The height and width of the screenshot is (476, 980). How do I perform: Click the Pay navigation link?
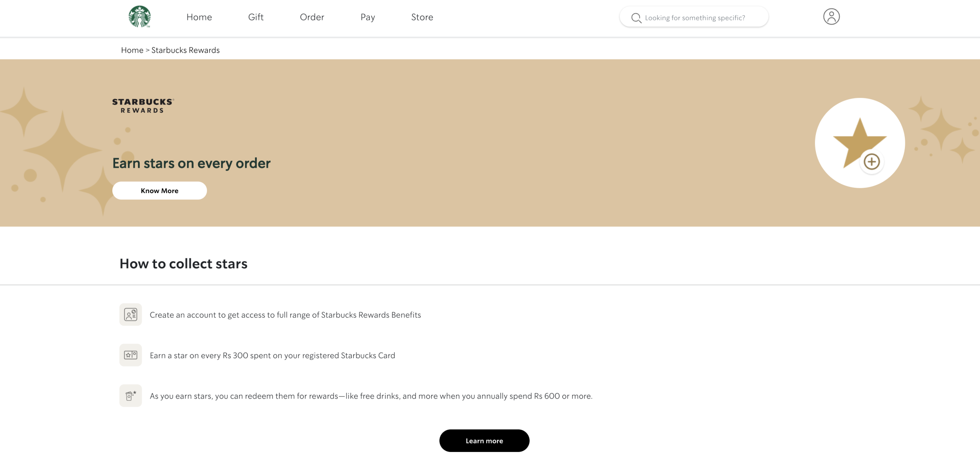click(367, 17)
